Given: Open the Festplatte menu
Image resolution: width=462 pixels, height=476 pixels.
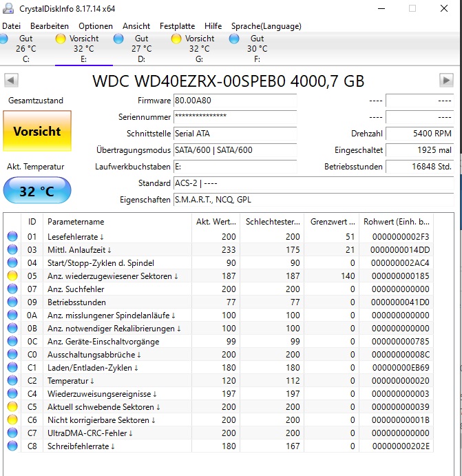Looking at the screenshot, I should [x=177, y=26].
